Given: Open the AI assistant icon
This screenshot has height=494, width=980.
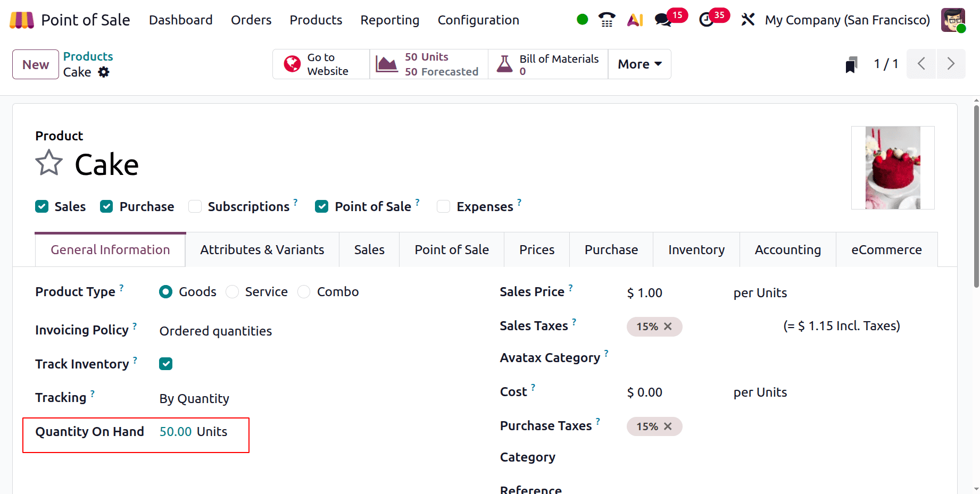Looking at the screenshot, I should (x=635, y=20).
